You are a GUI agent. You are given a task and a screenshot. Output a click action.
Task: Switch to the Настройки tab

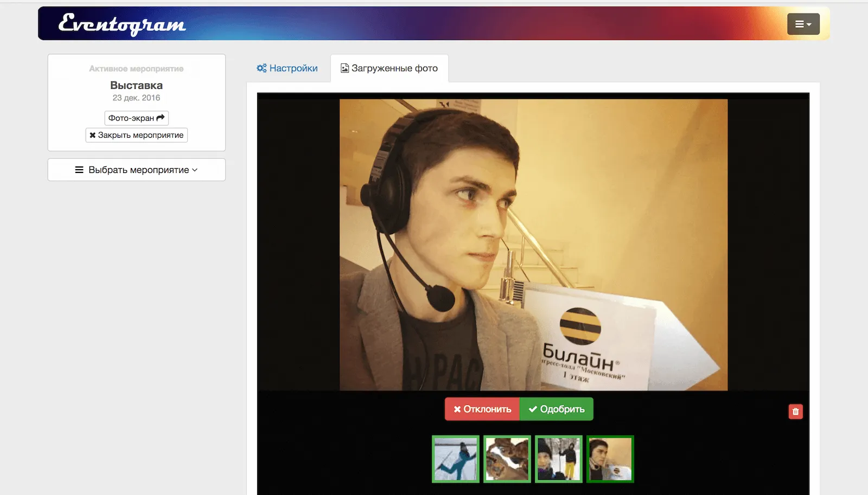pos(287,68)
